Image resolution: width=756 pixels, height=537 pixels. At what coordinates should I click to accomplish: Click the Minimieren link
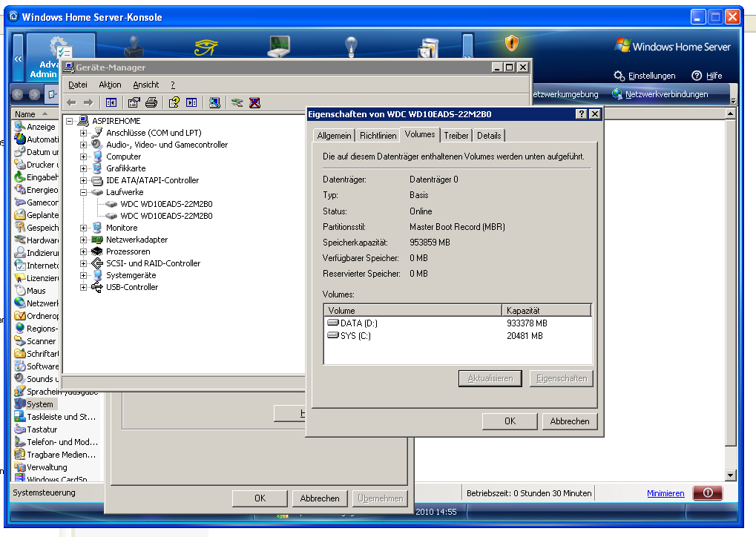pyautogui.click(x=665, y=493)
